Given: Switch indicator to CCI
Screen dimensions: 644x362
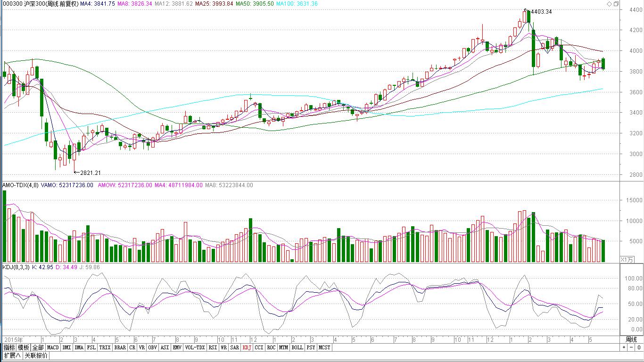Looking at the screenshot, I should point(259,347).
